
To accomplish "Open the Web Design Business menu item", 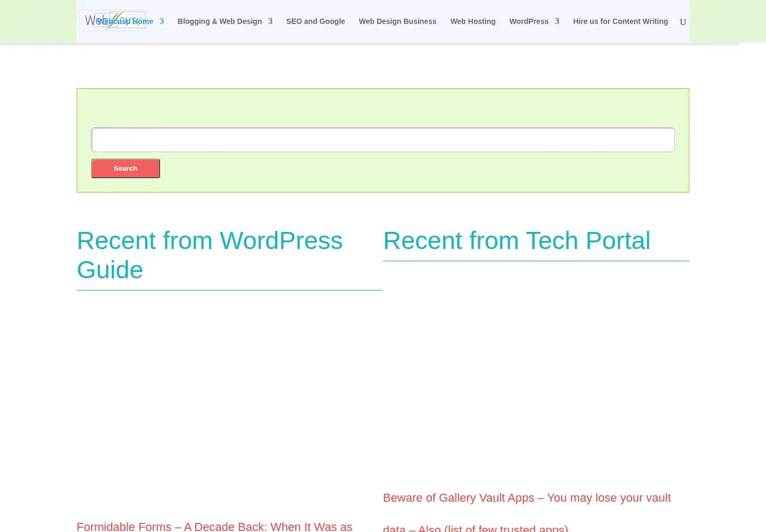I will [397, 21].
